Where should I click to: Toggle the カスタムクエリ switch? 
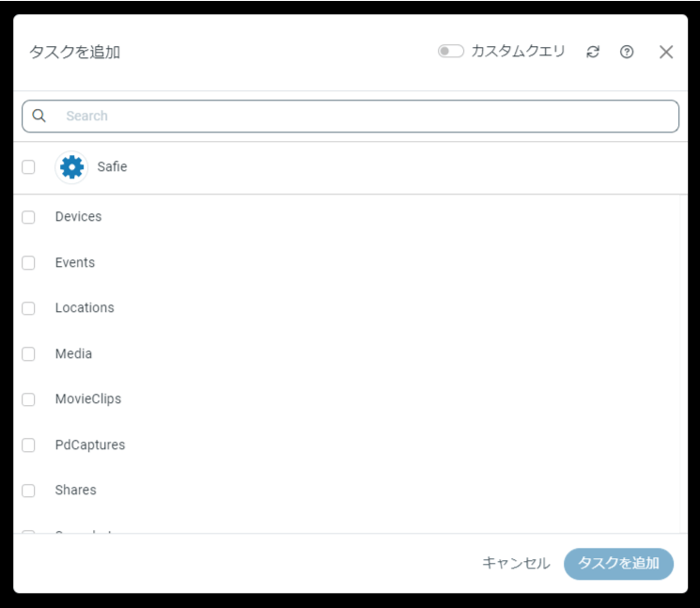coord(450,51)
